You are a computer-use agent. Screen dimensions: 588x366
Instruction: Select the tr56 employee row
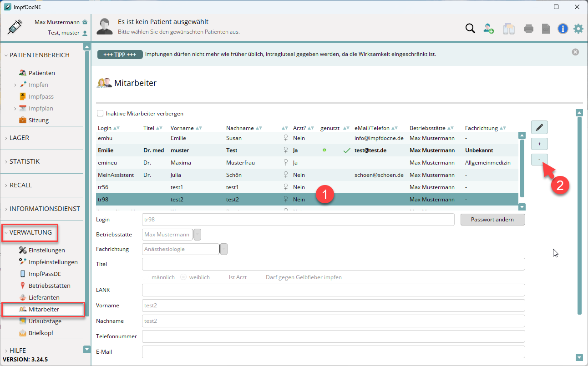point(307,187)
